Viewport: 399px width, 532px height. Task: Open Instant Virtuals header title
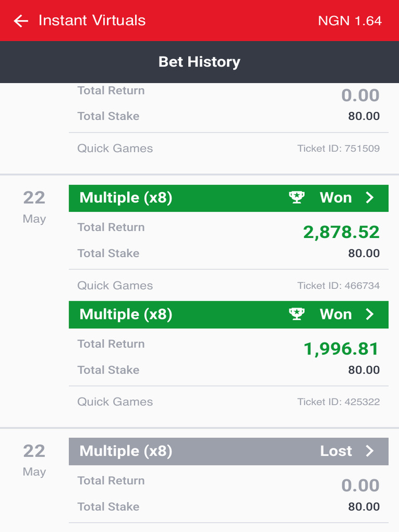pos(92,21)
